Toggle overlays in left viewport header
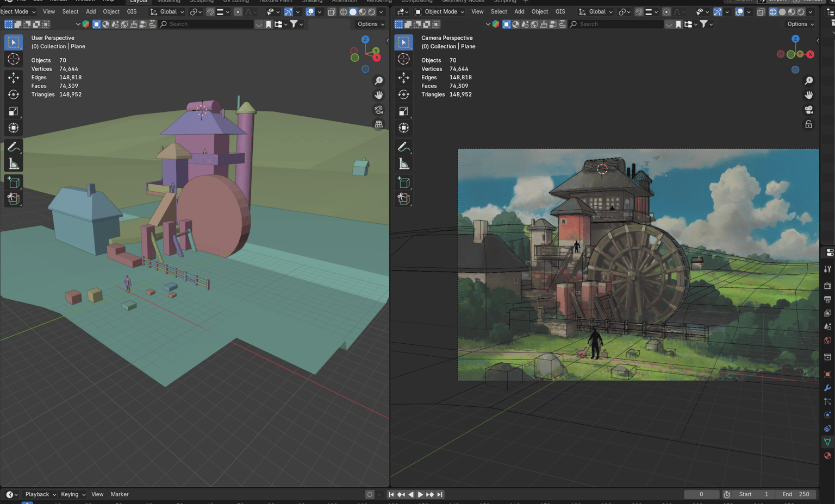Viewport: 835px width, 504px height. tap(310, 11)
